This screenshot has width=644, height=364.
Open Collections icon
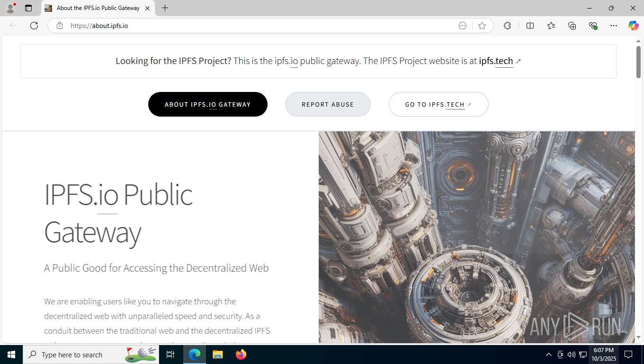(x=572, y=26)
